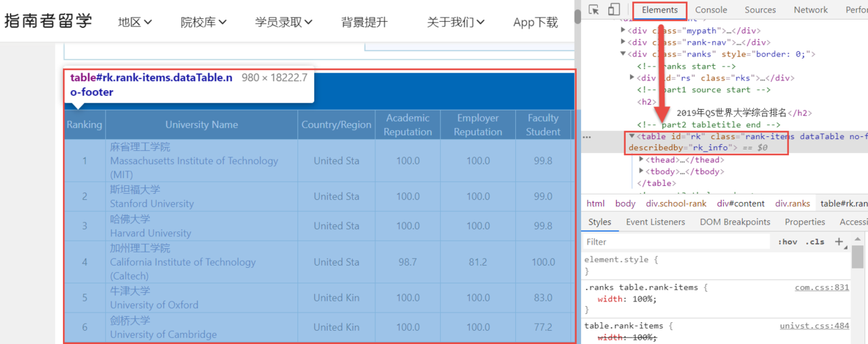The width and height of the screenshot is (868, 344).
Task: Open the DOM Breakpoints subtab
Action: [x=735, y=222]
